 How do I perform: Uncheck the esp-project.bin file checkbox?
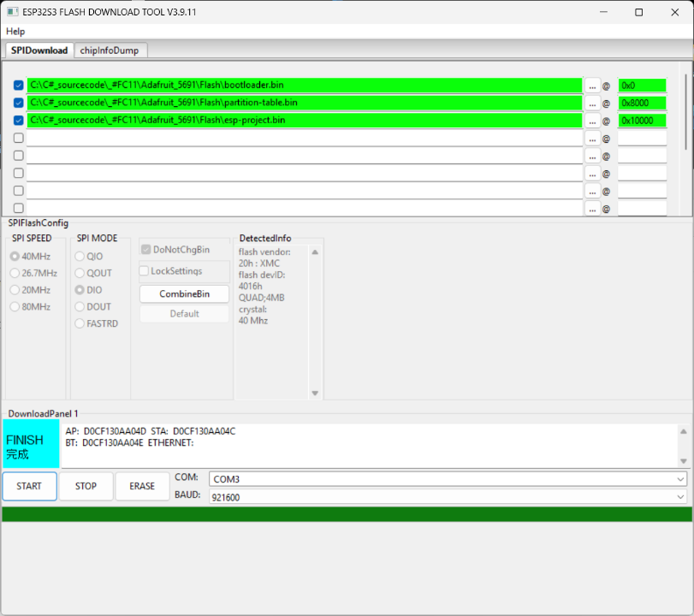click(x=18, y=121)
